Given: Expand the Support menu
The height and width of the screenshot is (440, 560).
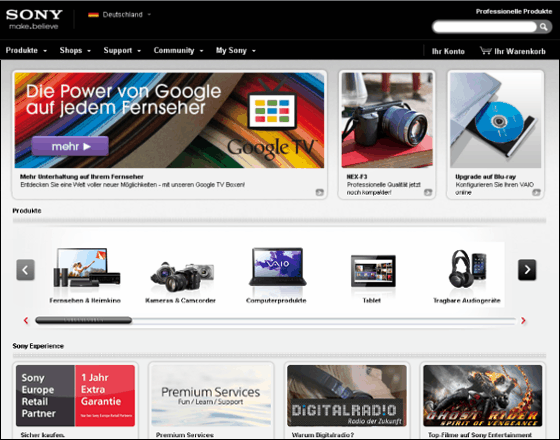Looking at the screenshot, I should 122,50.
